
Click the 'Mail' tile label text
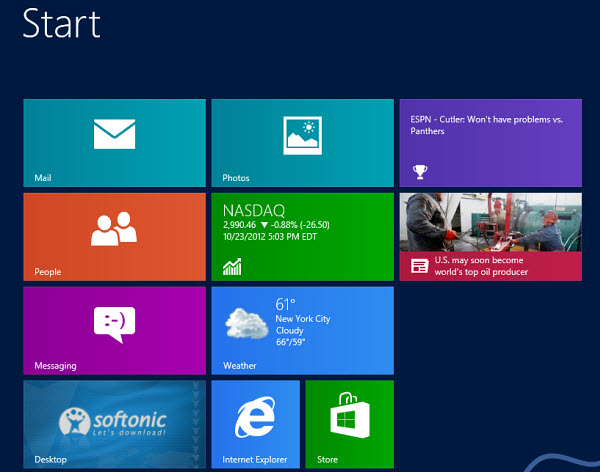(42, 178)
